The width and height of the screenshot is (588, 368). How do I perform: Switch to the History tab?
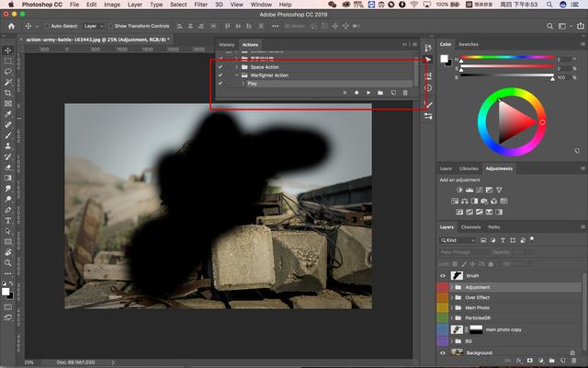click(x=227, y=45)
